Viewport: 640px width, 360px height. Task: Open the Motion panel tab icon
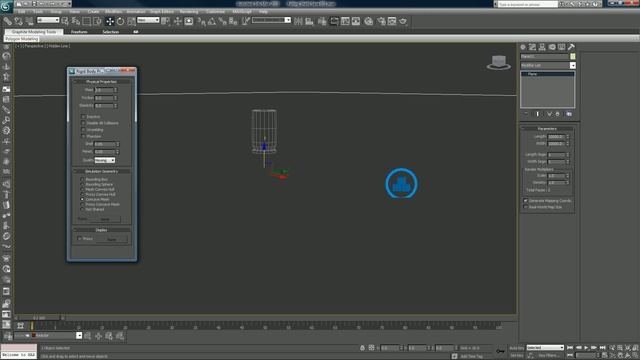pyautogui.click(x=552, y=47)
